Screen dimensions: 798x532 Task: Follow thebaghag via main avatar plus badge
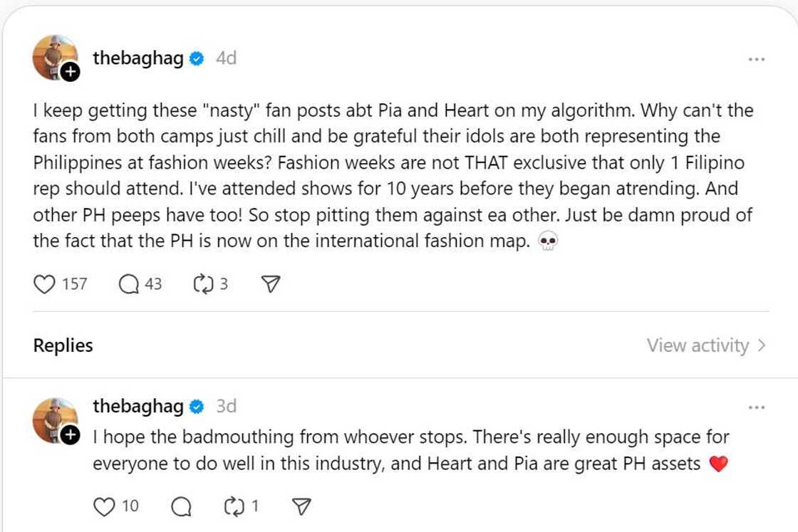tap(70, 72)
